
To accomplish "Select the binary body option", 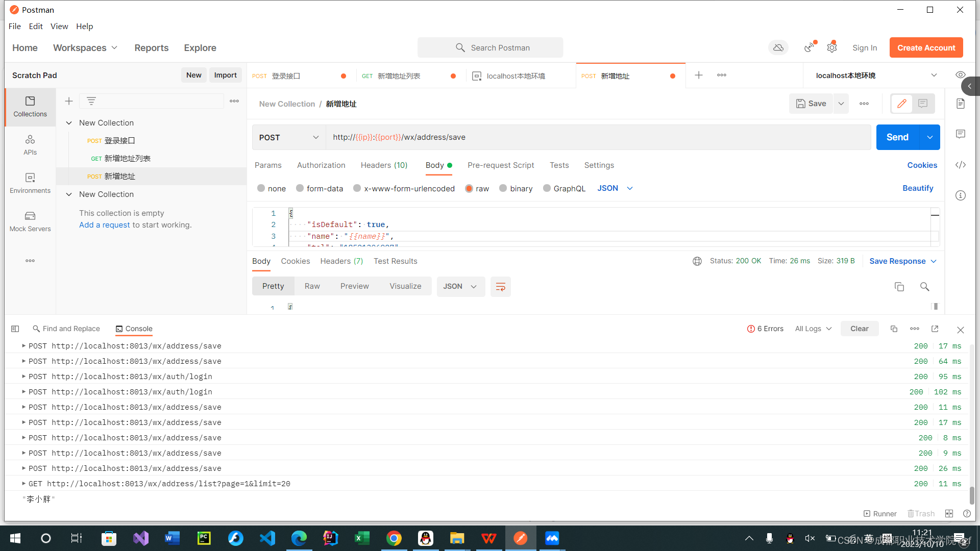I will [503, 188].
